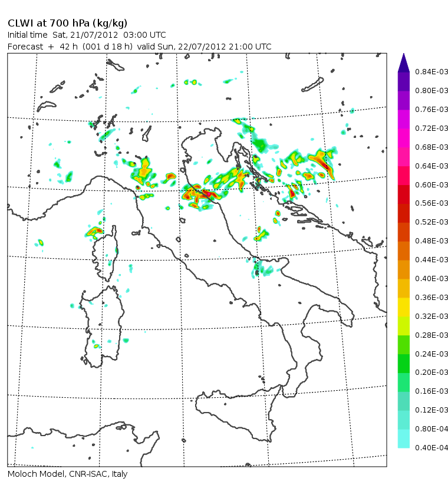
Task: Click the pink swatch between 0.64E-03 and 0.68E-03
Action: (x=403, y=157)
